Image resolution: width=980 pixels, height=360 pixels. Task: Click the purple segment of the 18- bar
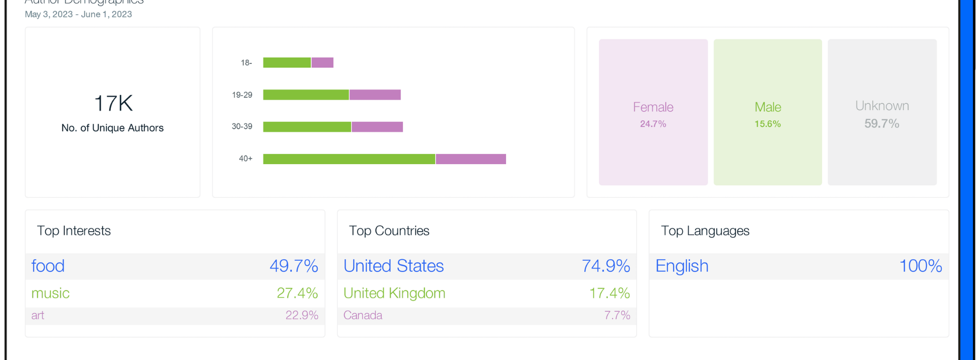(322, 62)
